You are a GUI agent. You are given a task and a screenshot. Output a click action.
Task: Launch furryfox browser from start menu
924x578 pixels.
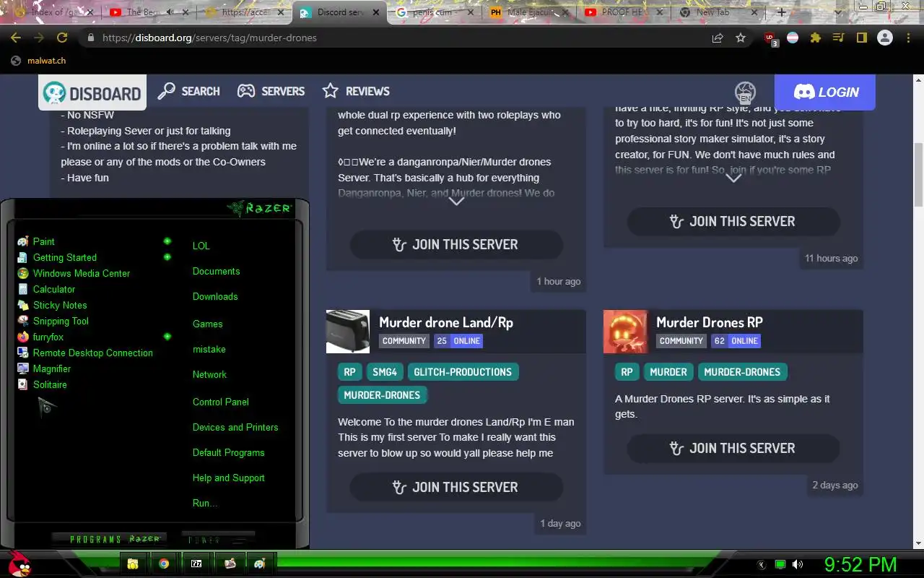(48, 337)
